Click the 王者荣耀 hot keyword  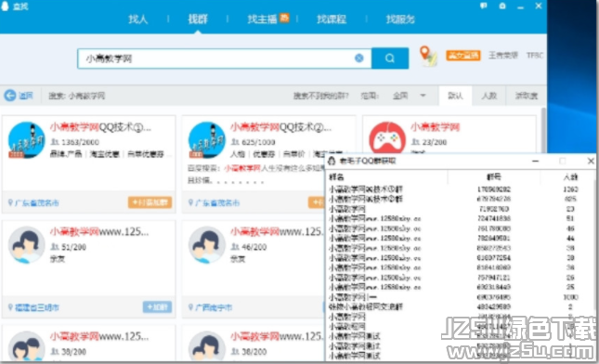pyautogui.click(x=502, y=56)
